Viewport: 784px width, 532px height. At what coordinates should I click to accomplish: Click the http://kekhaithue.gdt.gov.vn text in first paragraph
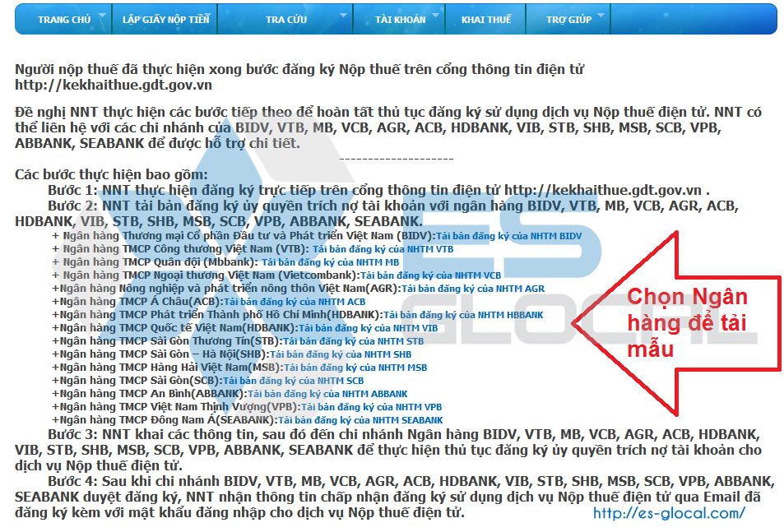click(114, 85)
